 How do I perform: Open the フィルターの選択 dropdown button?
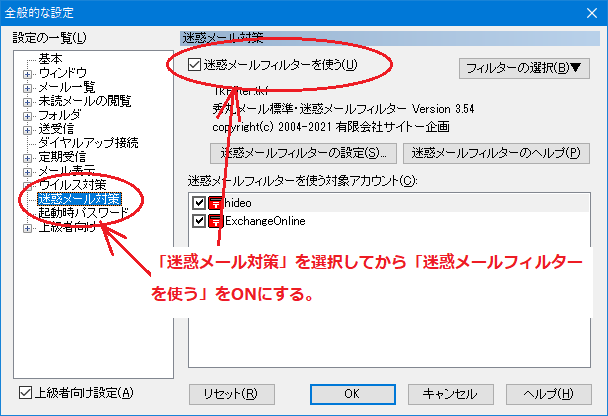point(524,68)
